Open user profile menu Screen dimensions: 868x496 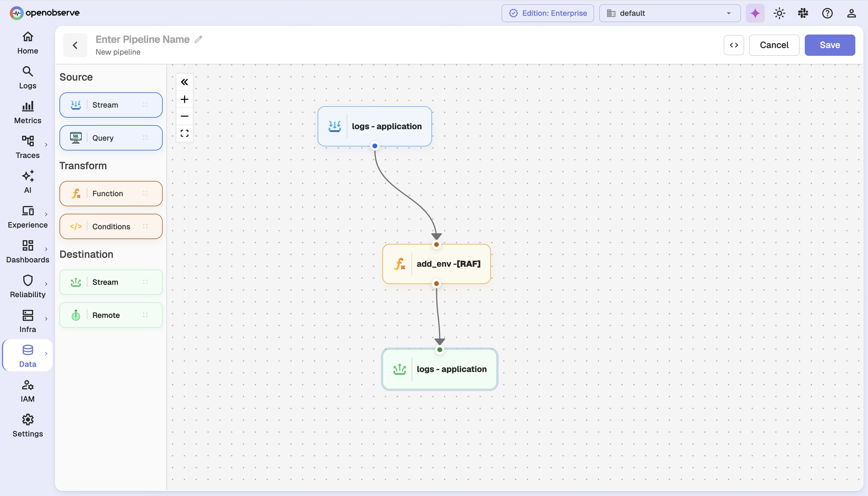point(851,13)
